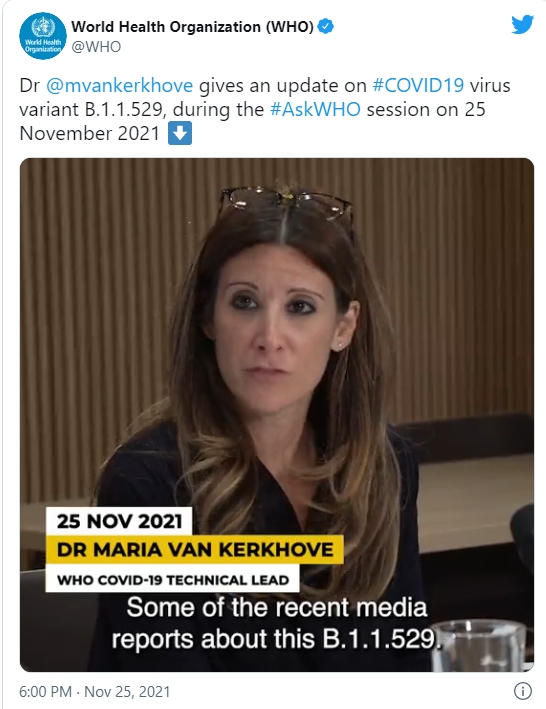Image resolution: width=546 pixels, height=709 pixels.
Task: Click the blue down-arrow emoji
Action: click(180, 133)
